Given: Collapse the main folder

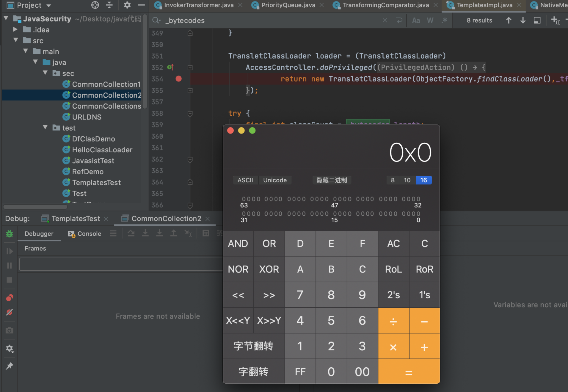Looking at the screenshot, I should pos(26,51).
